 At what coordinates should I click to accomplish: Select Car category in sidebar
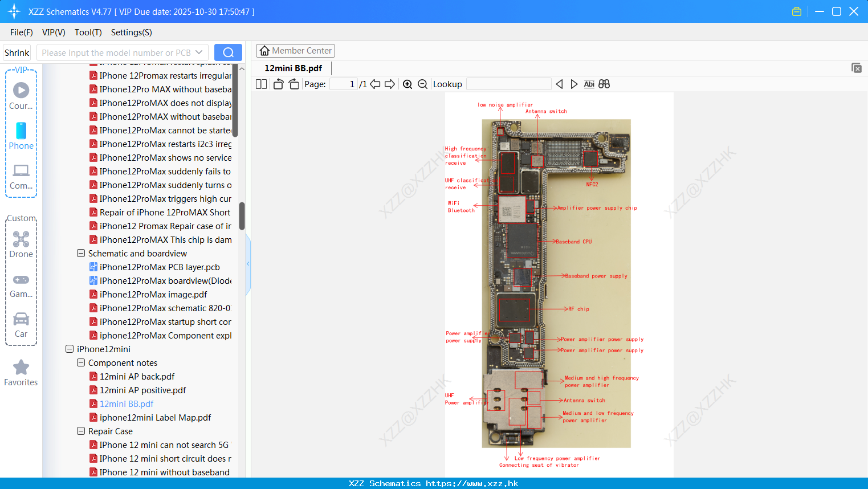pyautogui.click(x=21, y=325)
